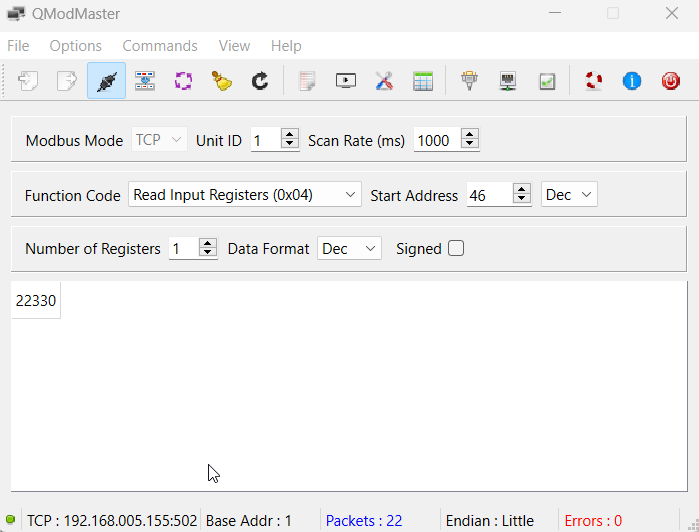Viewport: 699px width, 532px height.
Task: Decrease Unit ID with down arrow
Action: [x=290, y=144]
